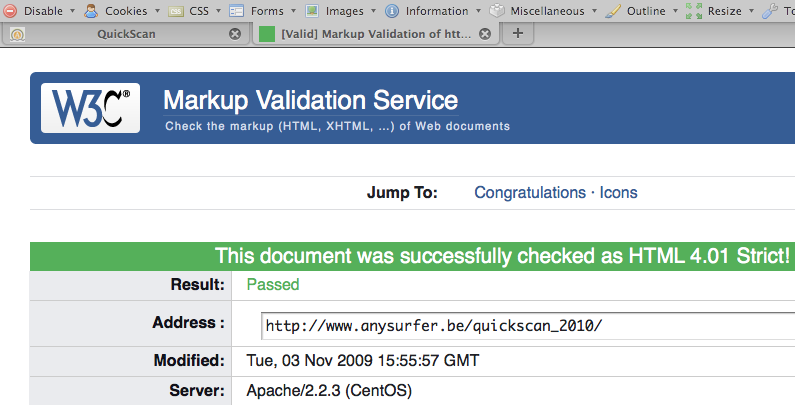Open the Disable dropdown arrow
This screenshot has width=795, height=405.
tap(72, 11)
